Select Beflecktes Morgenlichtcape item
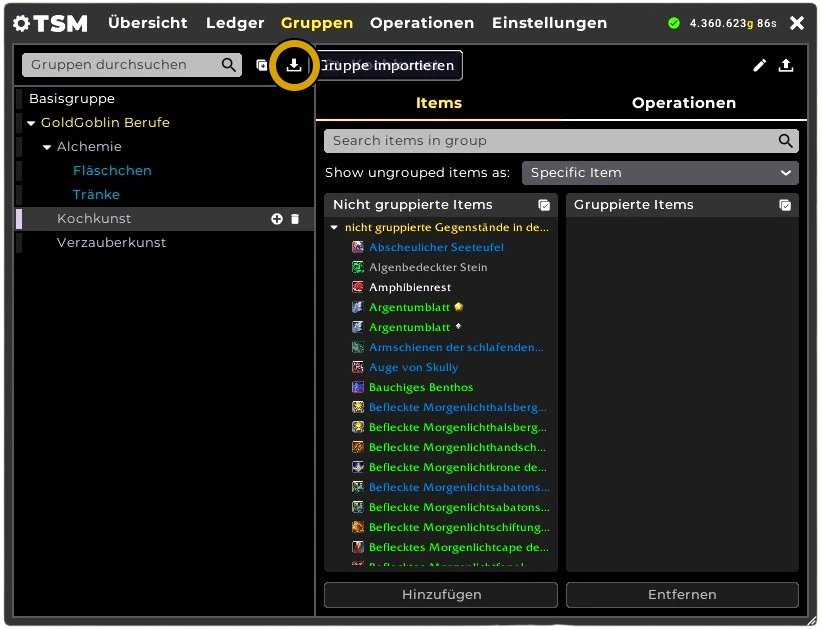The height and width of the screenshot is (630, 822). pos(459,547)
